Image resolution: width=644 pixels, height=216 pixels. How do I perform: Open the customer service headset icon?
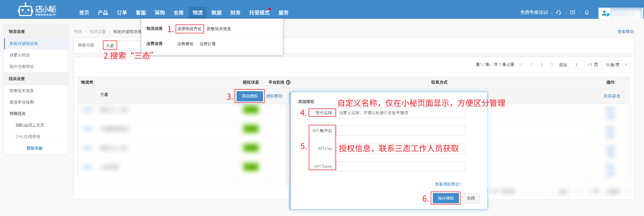pyautogui.click(x=559, y=12)
